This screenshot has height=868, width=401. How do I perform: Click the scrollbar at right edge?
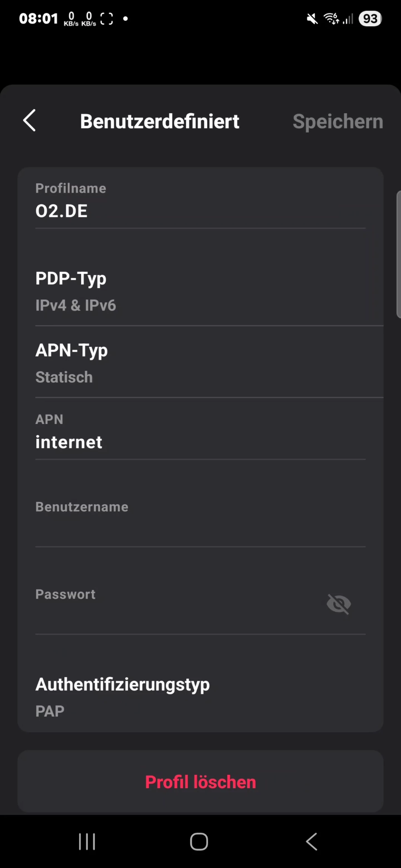click(x=399, y=254)
